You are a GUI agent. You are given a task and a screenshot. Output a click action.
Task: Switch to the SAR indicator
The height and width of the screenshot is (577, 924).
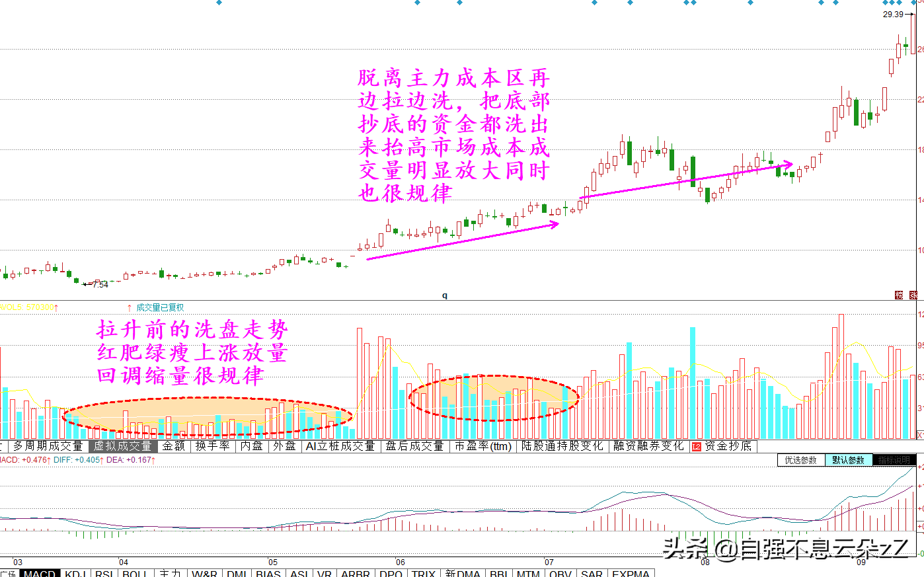point(592,573)
